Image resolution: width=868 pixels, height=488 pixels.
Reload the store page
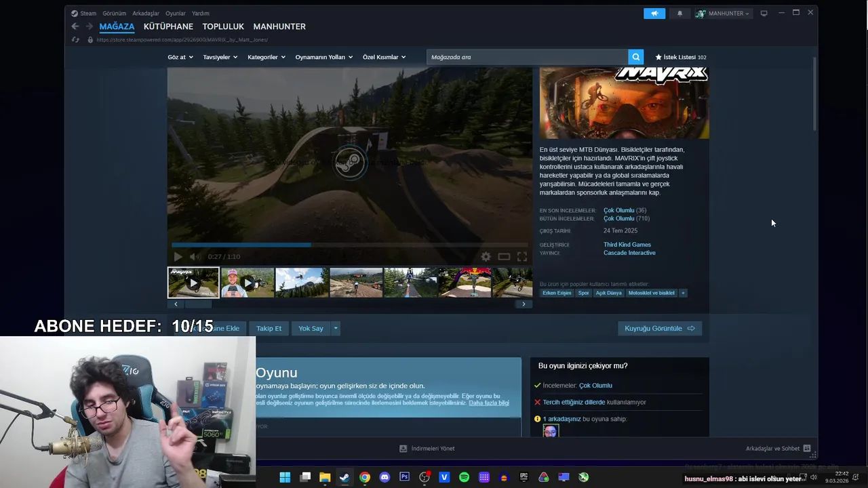[75, 40]
